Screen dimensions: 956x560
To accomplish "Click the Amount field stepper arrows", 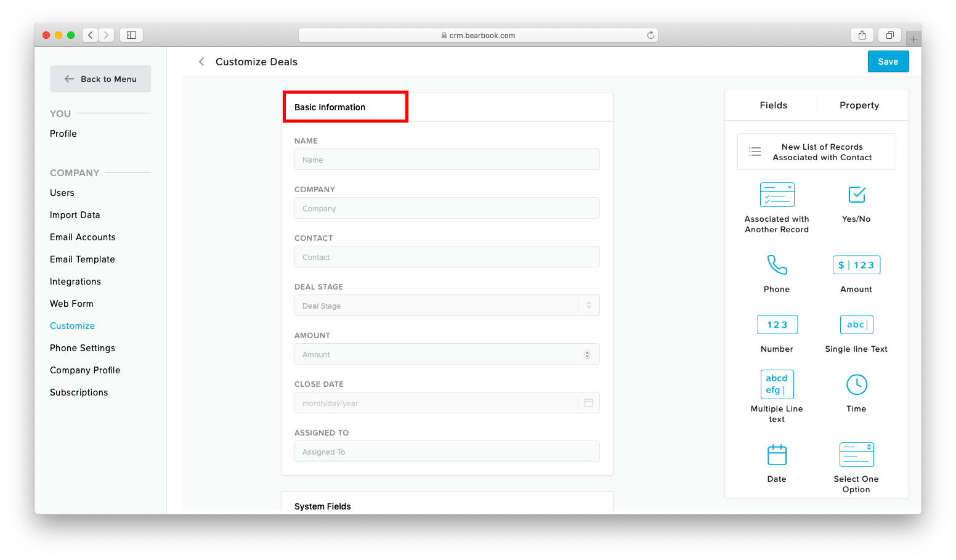I will [587, 354].
